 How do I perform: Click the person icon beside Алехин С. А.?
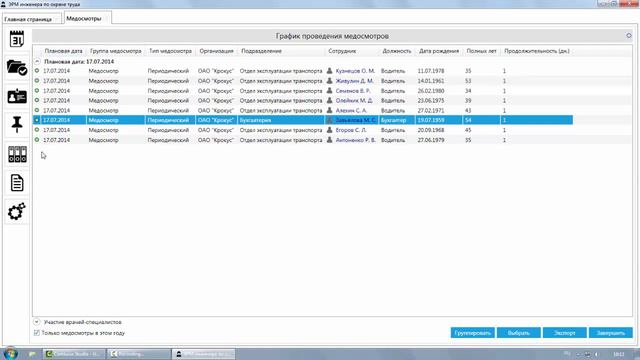[x=329, y=110]
